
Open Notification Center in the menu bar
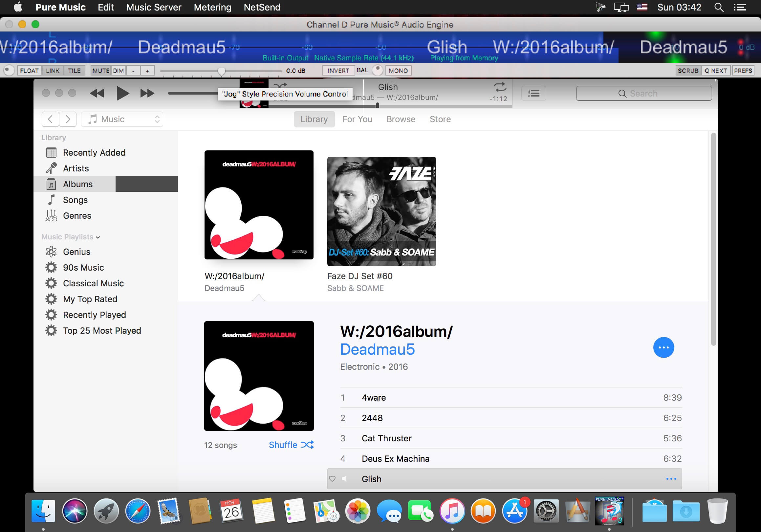[x=740, y=7]
